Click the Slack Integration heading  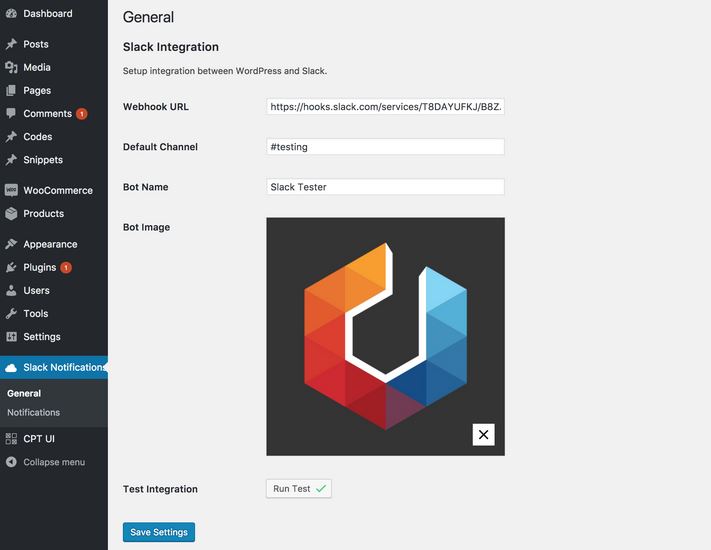(170, 47)
